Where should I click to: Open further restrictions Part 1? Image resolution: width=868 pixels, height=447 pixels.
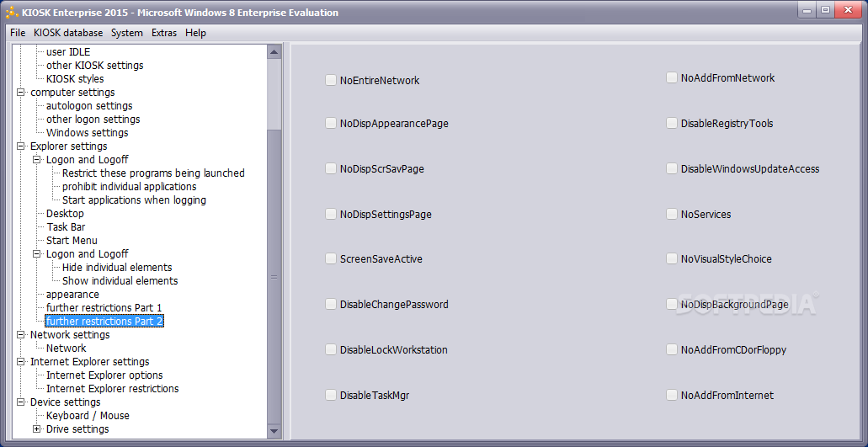[x=104, y=307]
